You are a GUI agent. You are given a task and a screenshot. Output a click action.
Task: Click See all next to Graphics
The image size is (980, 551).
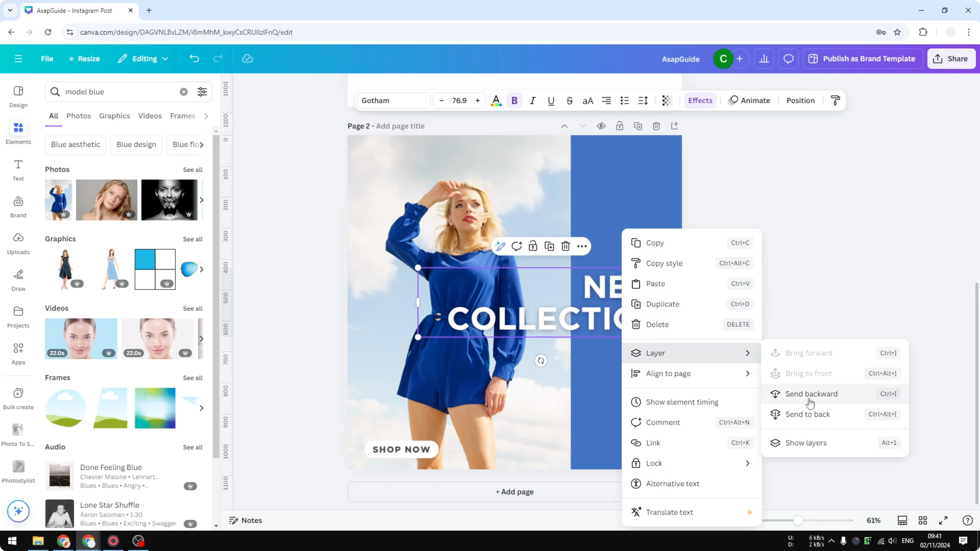[193, 239]
